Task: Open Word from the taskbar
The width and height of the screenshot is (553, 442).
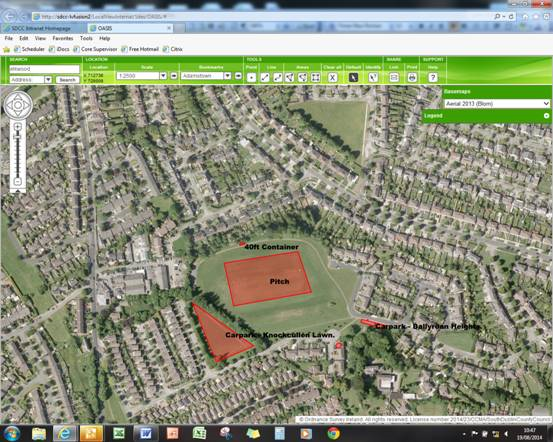Action: coord(145,434)
